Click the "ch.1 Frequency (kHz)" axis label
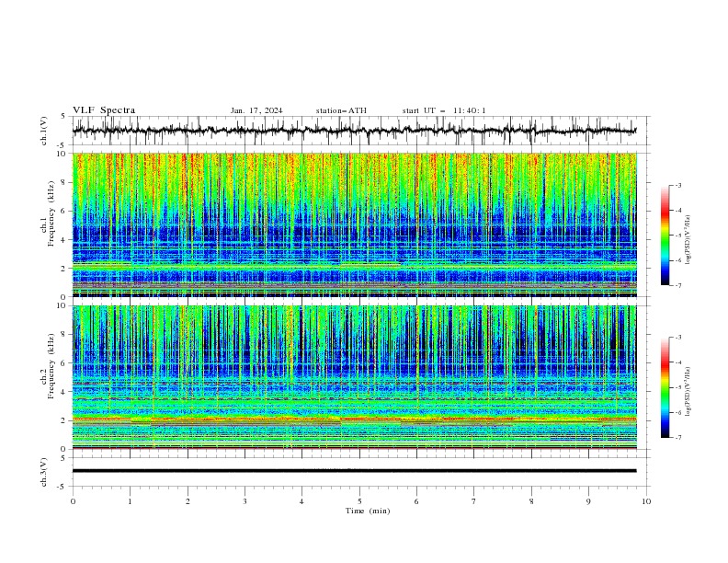 coord(48,224)
